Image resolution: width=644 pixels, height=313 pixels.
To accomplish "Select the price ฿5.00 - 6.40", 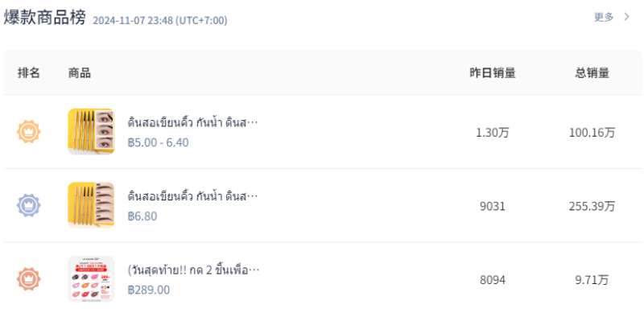I will [x=158, y=142].
